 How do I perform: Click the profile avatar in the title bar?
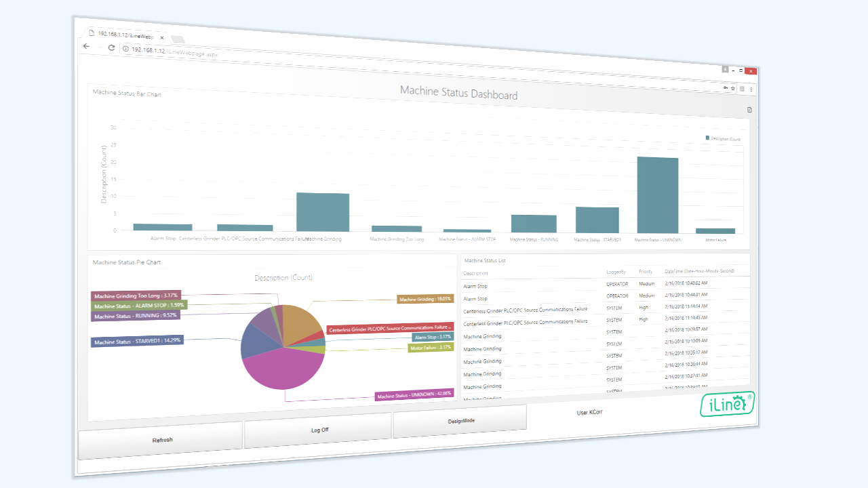click(726, 69)
